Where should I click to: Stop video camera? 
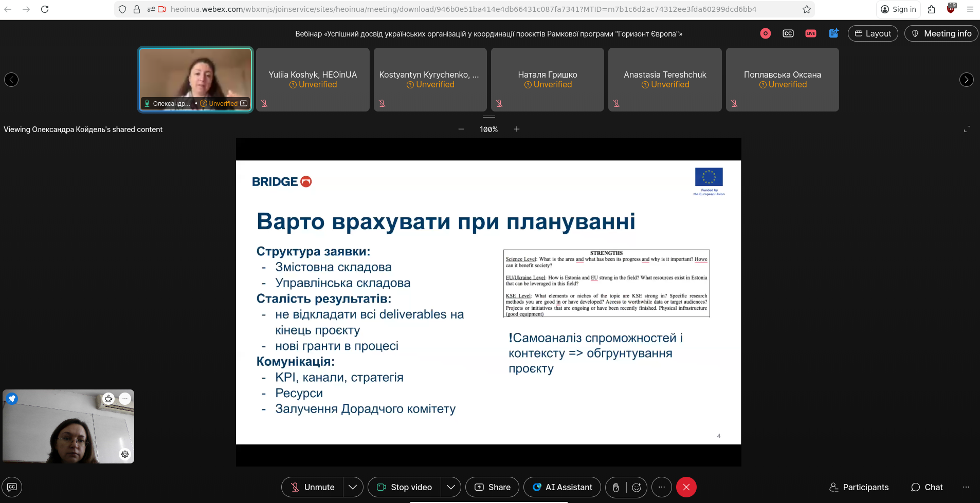[x=404, y=487]
